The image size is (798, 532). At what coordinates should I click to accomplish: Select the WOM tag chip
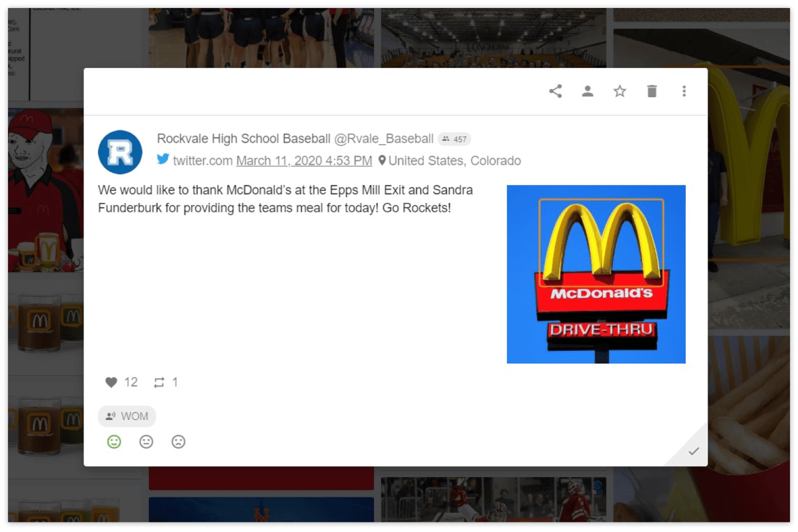click(x=127, y=416)
